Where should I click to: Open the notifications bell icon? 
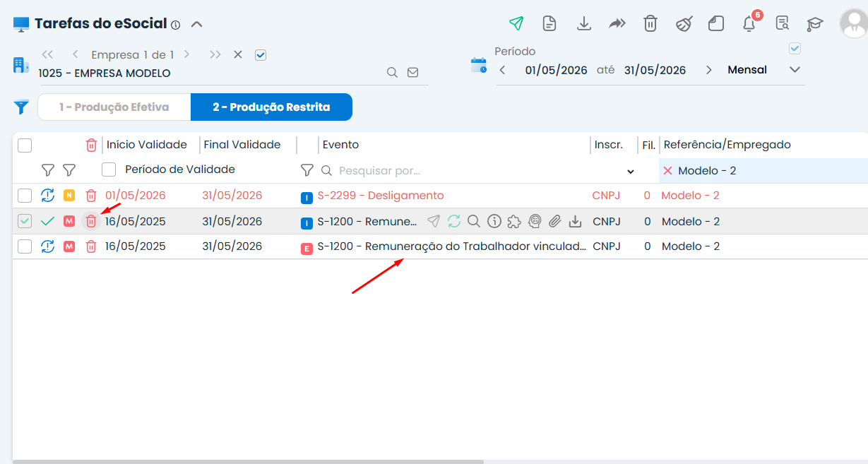tap(749, 23)
